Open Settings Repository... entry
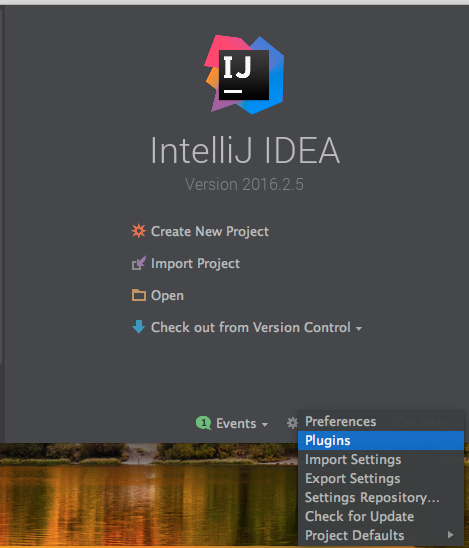The width and height of the screenshot is (469, 548). point(381,497)
